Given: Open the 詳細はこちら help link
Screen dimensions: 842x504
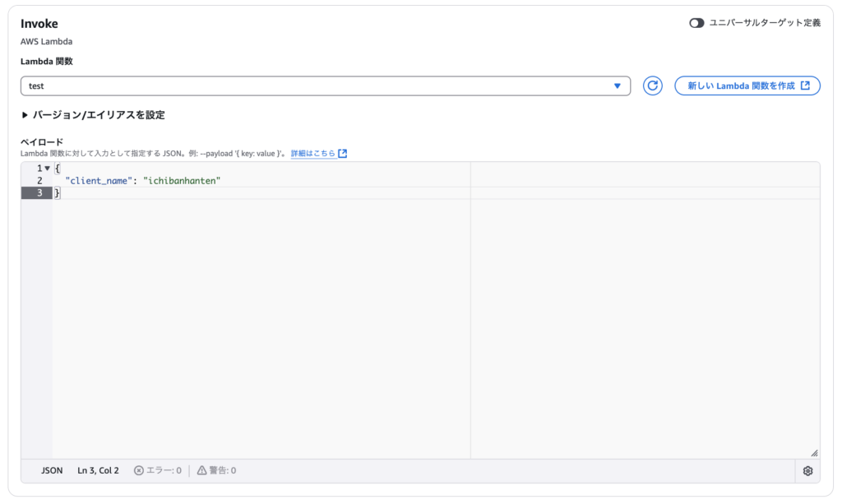Looking at the screenshot, I should point(315,152).
